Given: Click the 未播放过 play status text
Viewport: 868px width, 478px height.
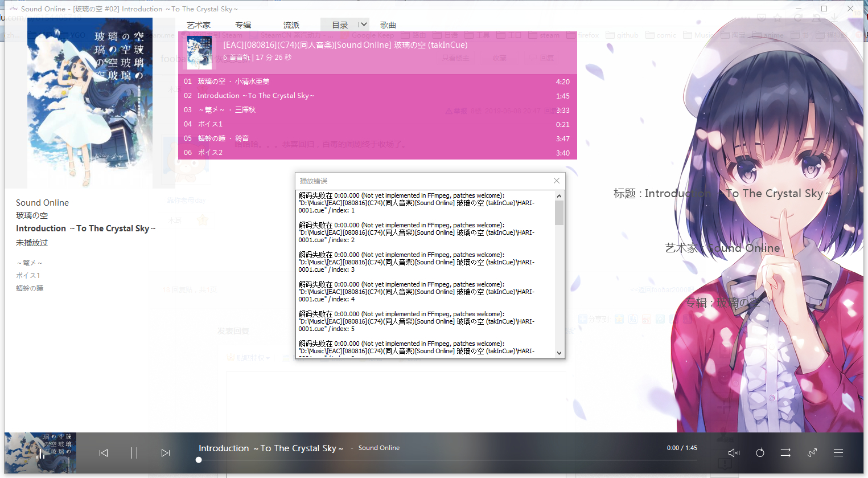Looking at the screenshot, I should click(x=32, y=243).
